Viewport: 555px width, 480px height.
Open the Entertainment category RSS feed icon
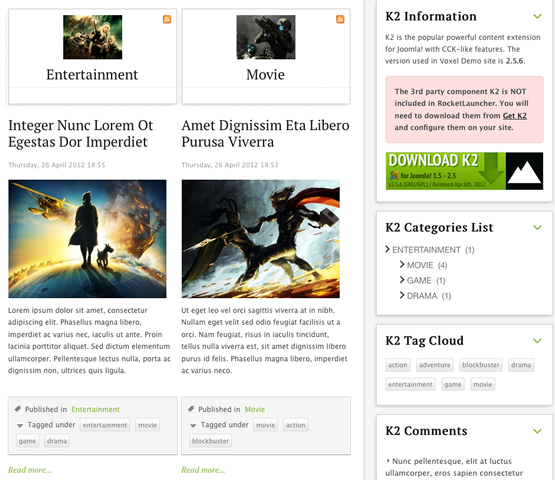click(167, 19)
